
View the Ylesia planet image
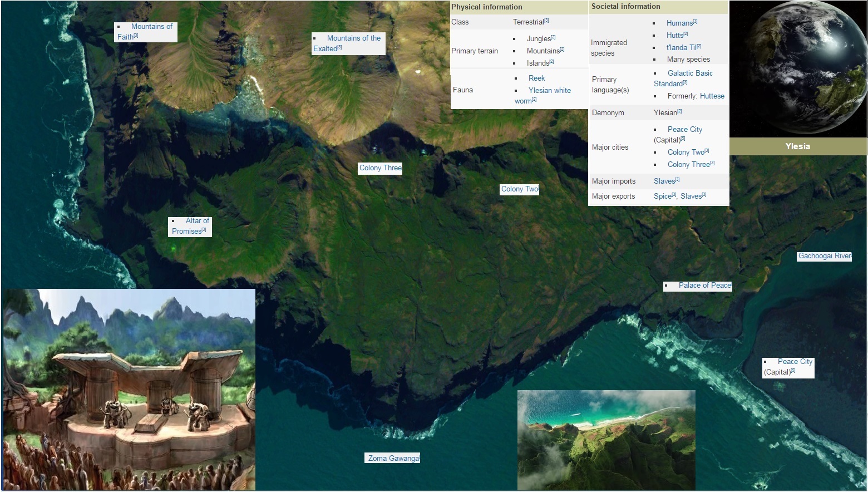pos(798,69)
